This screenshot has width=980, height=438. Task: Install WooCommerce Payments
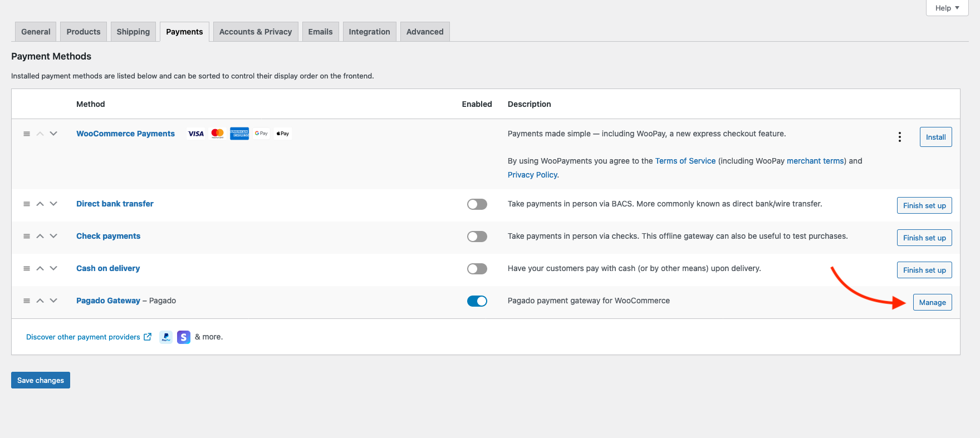pyautogui.click(x=935, y=137)
